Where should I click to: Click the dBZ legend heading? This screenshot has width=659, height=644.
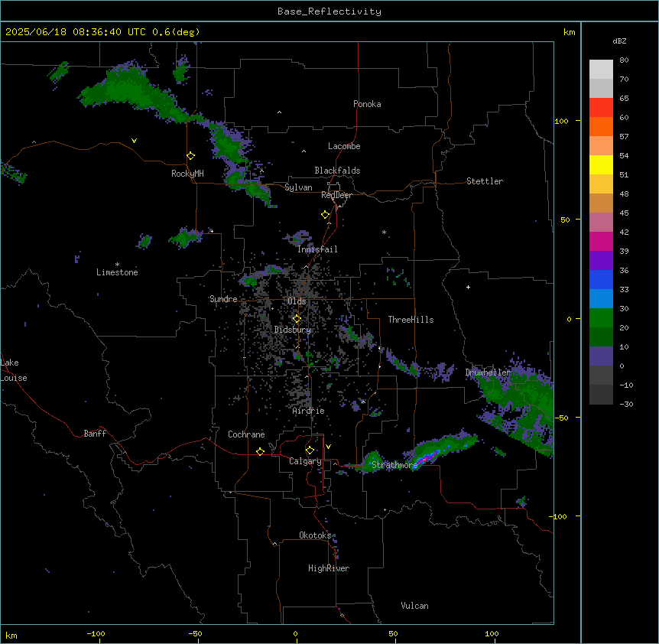coord(619,41)
